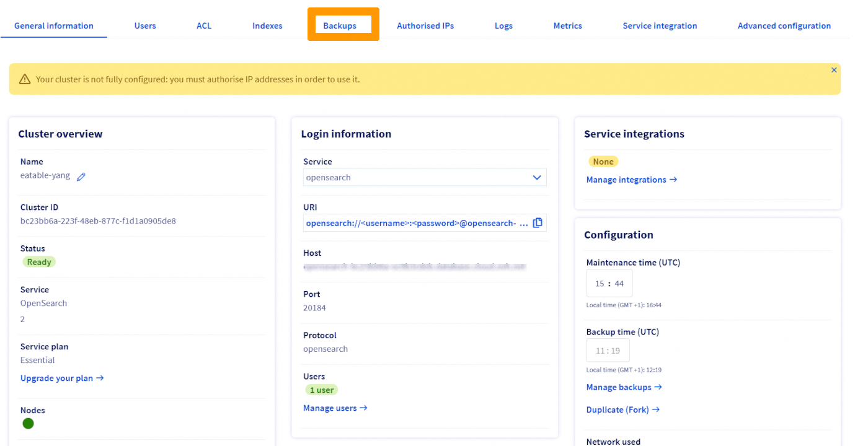Open the ACL tab

coord(204,26)
